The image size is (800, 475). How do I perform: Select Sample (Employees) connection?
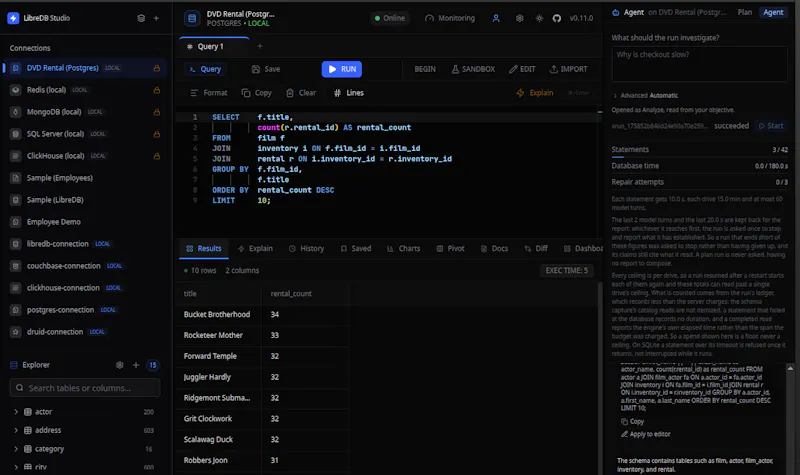[x=85, y=178]
